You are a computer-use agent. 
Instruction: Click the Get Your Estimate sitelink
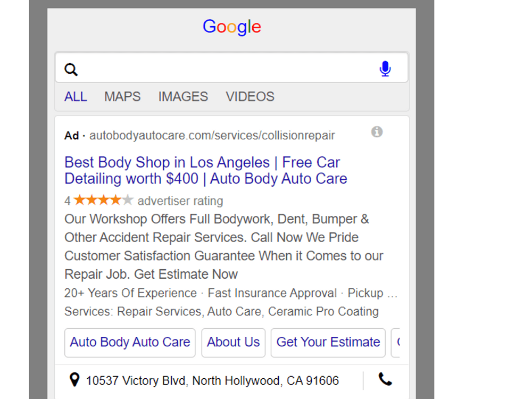click(328, 342)
